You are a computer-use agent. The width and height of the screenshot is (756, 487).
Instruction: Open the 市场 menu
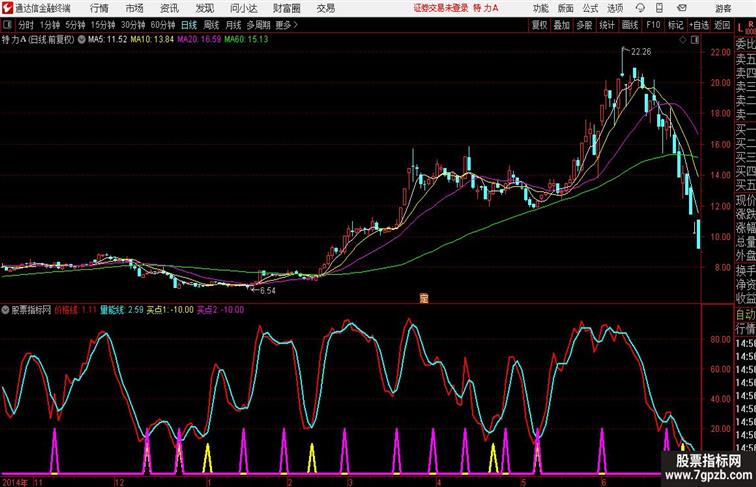135,8
